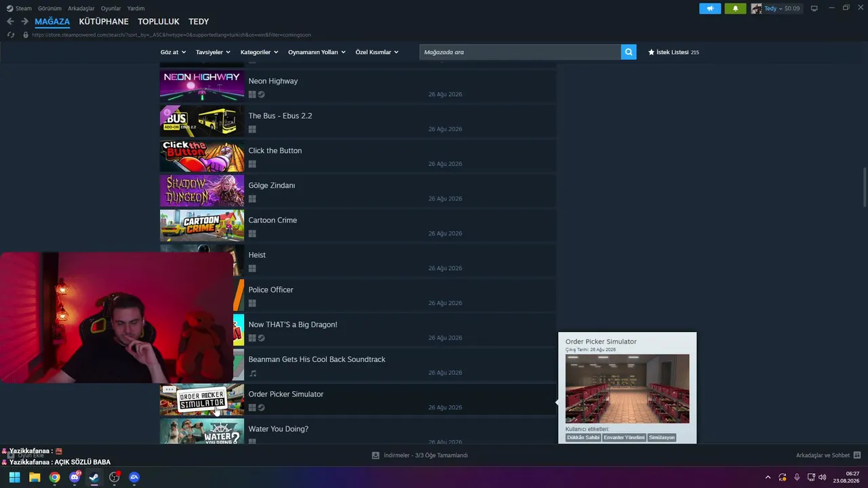
Task: Expand the Göz at dropdown
Action: click(x=173, y=52)
